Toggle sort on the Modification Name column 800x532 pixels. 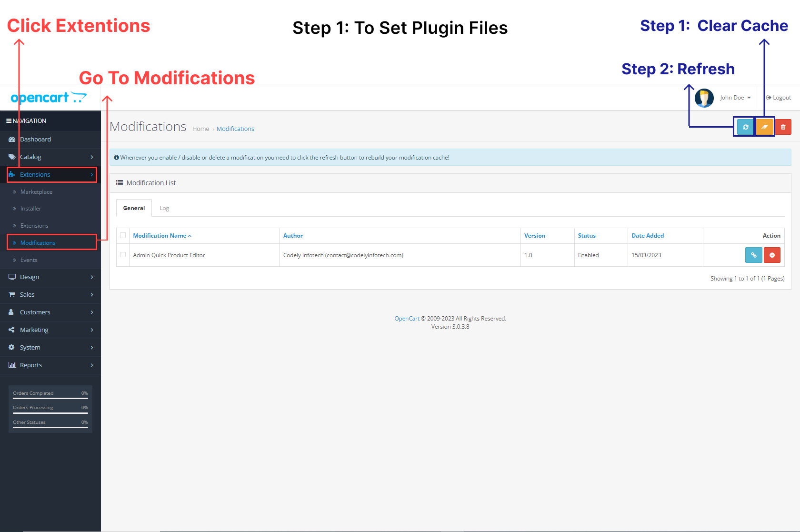(x=160, y=235)
